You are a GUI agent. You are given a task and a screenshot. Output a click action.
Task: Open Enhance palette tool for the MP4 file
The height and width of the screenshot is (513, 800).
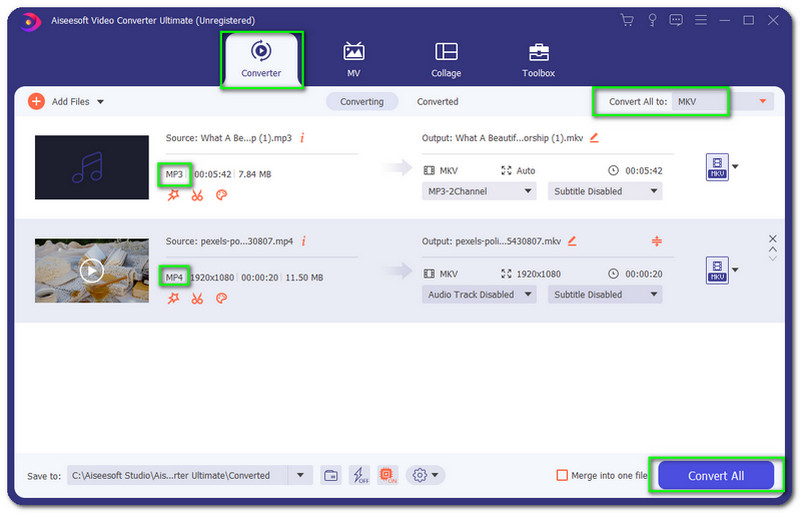[x=221, y=298]
